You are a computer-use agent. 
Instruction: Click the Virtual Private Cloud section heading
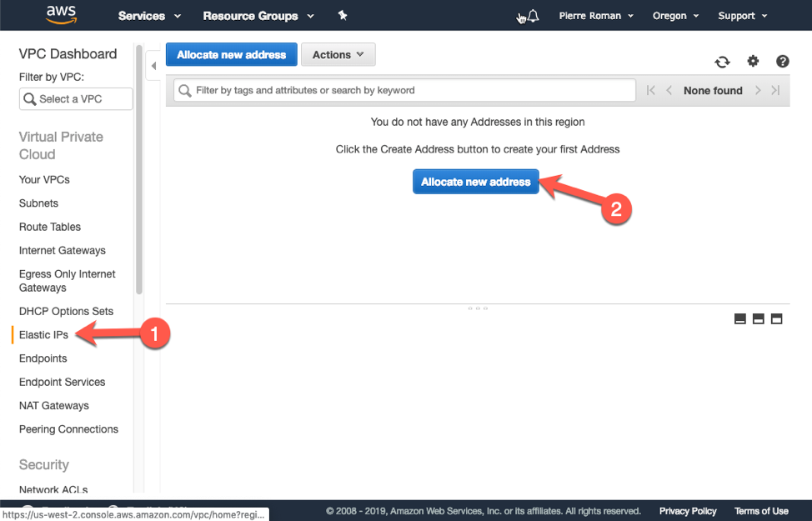(61, 146)
